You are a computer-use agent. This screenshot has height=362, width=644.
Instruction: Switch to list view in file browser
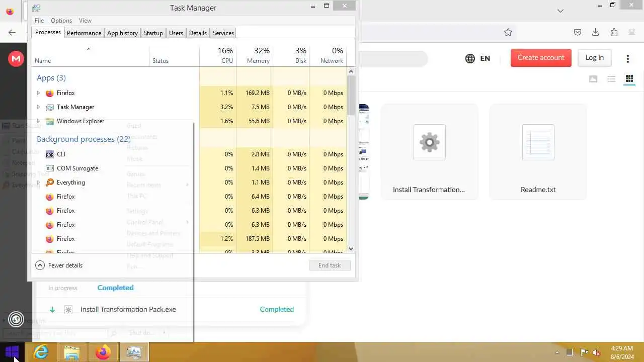click(x=611, y=79)
